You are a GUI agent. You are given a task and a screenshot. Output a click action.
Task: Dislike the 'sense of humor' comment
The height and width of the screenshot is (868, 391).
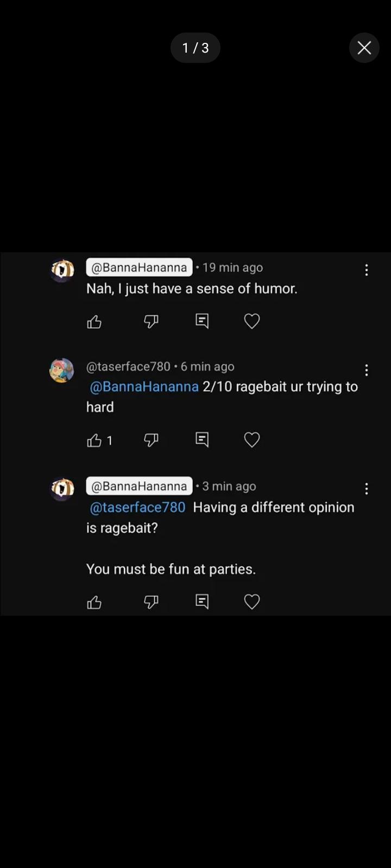[x=151, y=322]
